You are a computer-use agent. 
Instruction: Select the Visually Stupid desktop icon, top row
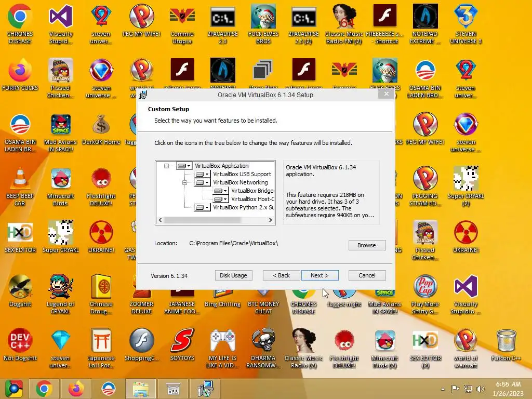click(60, 24)
